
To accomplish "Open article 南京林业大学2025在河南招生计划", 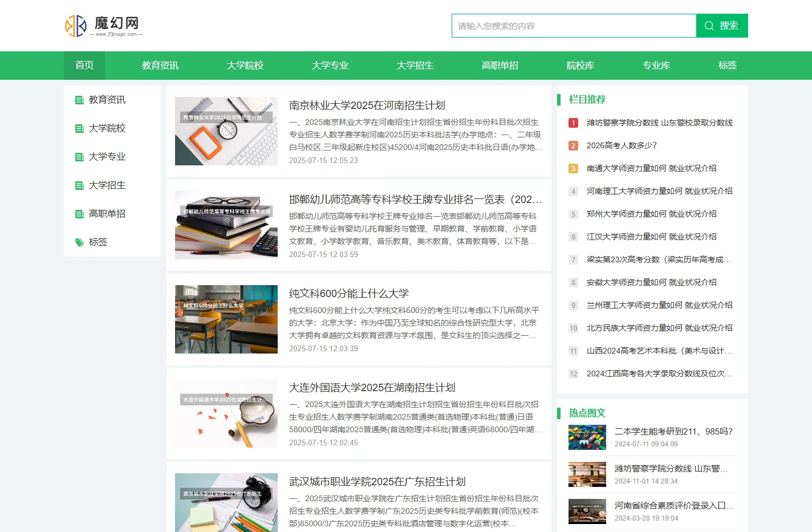I will [367, 105].
